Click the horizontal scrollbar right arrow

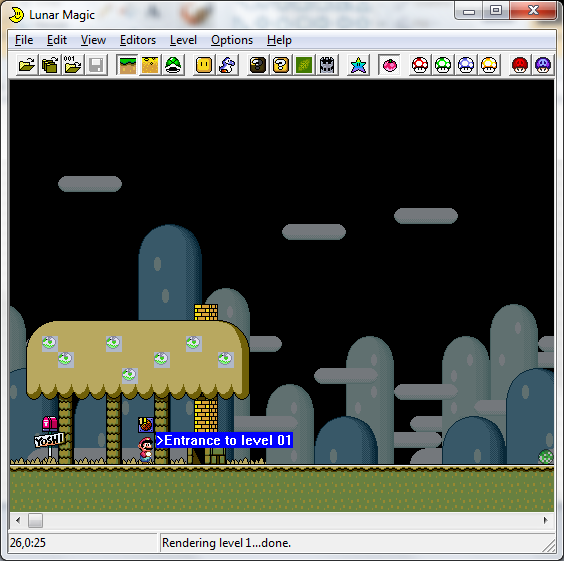(546, 520)
